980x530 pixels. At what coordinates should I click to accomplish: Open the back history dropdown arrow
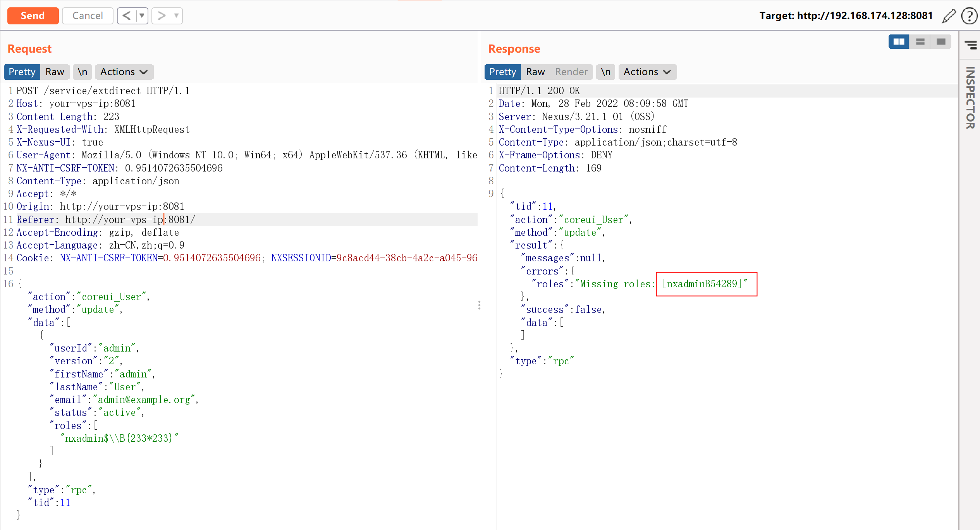click(142, 16)
